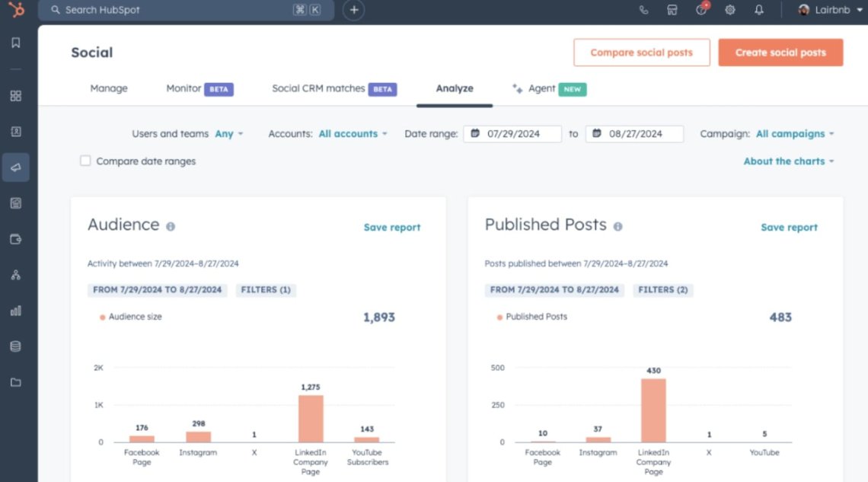Open the settings gear icon
Viewport: 868px width, 482px height.
729,9
